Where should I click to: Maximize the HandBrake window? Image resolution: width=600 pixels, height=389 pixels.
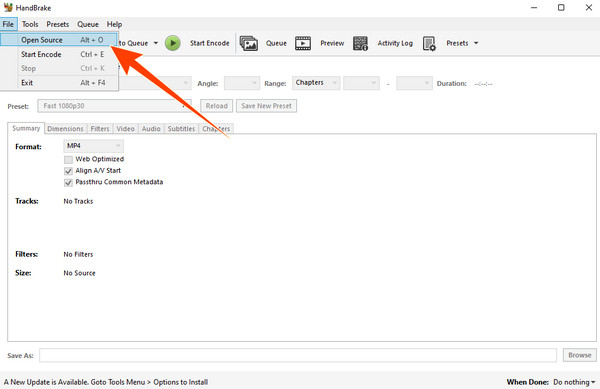[x=561, y=7]
